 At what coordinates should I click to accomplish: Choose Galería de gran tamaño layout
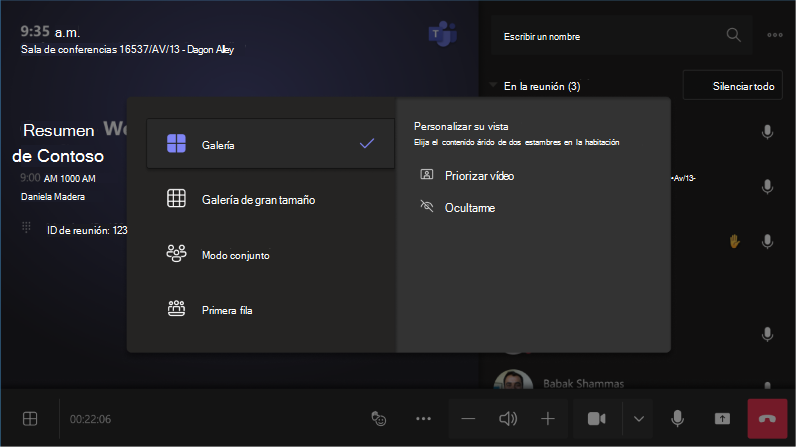(270, 199)
